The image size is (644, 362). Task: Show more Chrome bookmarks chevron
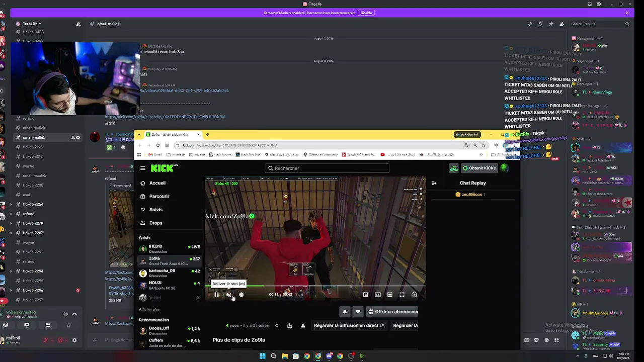coord(481,154)
